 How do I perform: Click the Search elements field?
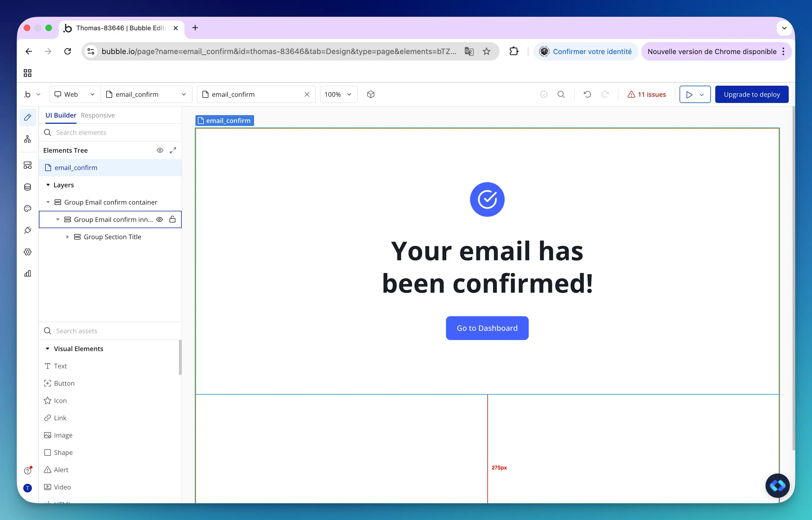[110, 133]
